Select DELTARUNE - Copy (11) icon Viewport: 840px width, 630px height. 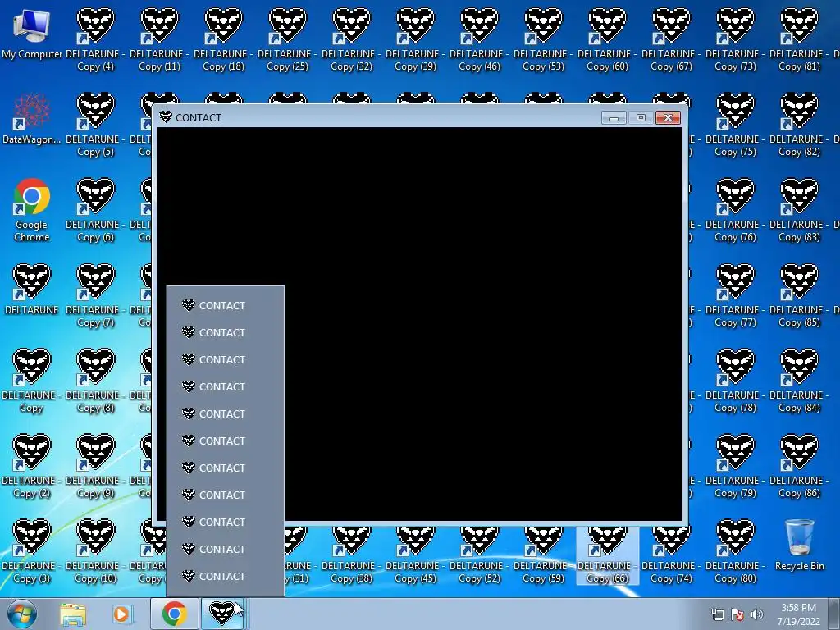tap(159, 39)
